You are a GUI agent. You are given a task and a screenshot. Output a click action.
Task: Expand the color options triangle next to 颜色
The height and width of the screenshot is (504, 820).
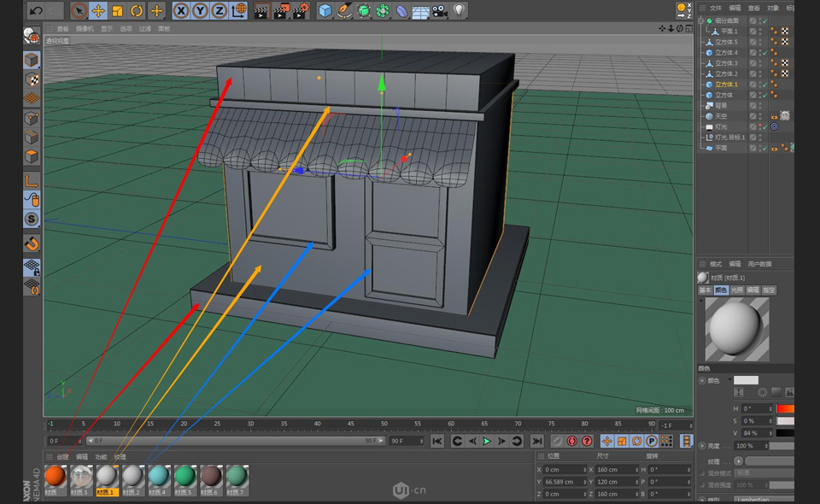(729, 378)
